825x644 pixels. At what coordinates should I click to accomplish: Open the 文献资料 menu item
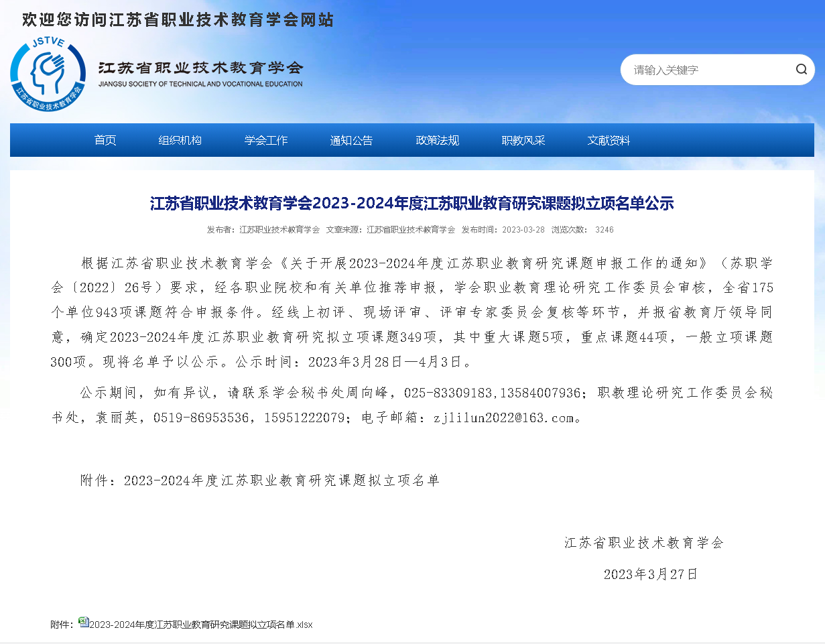click(609, 141)
